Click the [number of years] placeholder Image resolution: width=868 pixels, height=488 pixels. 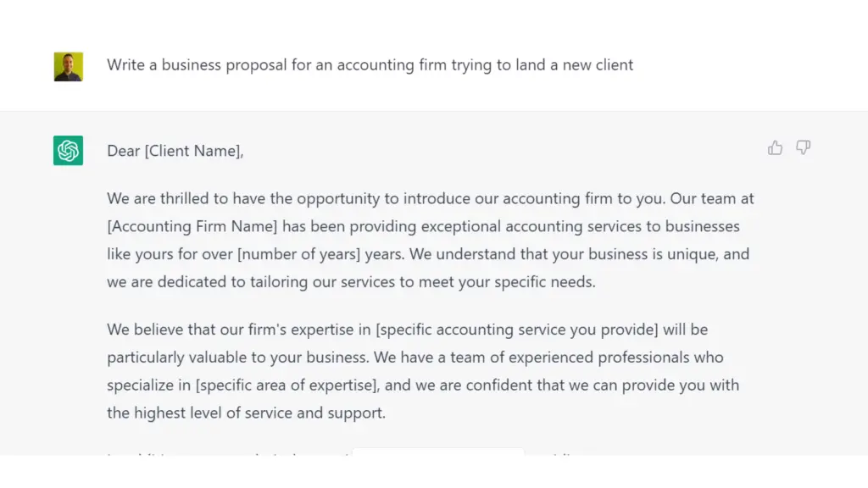pyautogui.click(x=299, y=254)
